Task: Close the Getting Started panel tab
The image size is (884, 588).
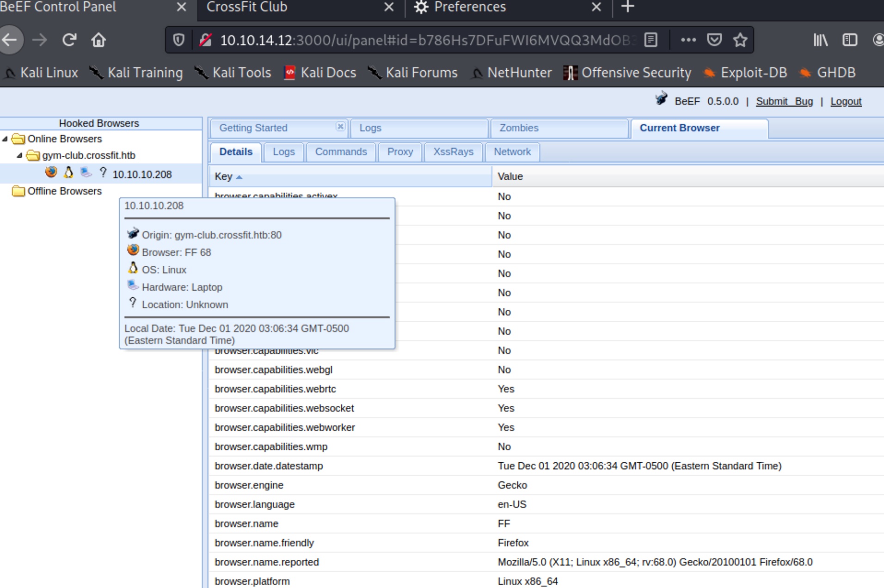Action: coord(340,126)
